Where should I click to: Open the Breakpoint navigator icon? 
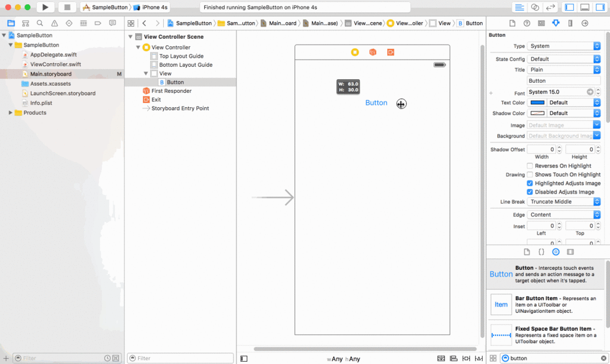98,23
